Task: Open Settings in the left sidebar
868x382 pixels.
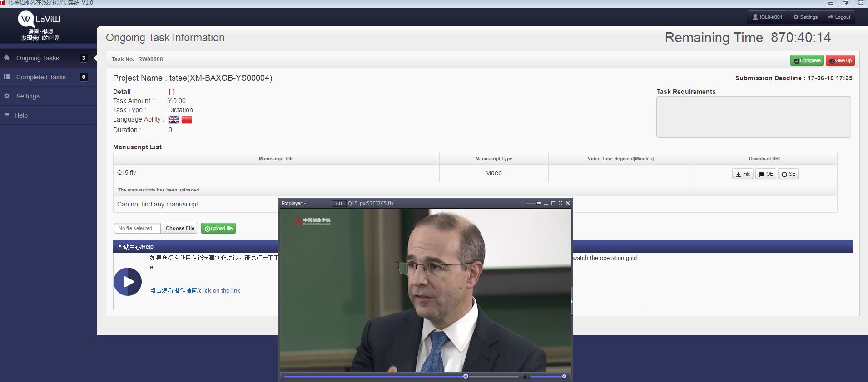Action: click(x=28, y=96)
